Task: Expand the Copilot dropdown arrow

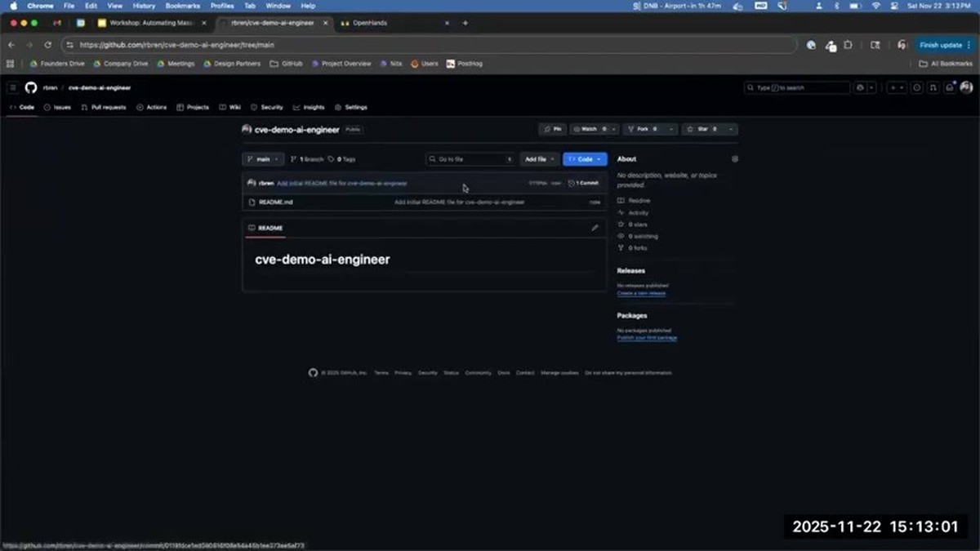Action: 871,87
